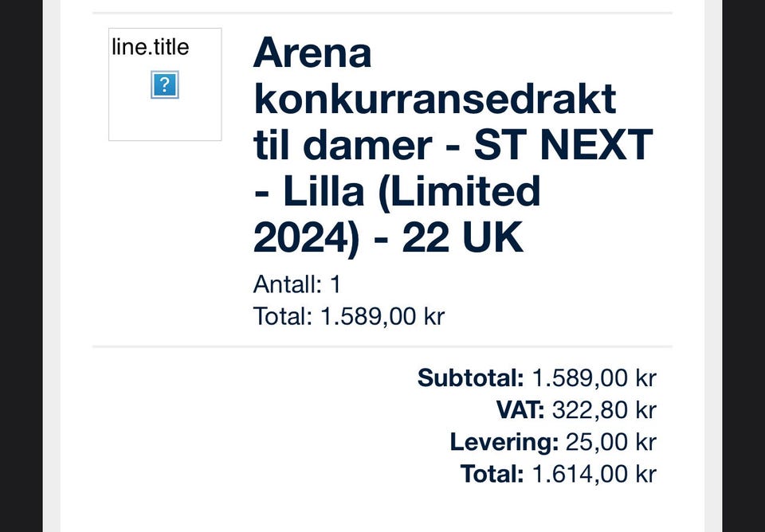
Task: Click the bold VAT label
Action: (x=520, y=410)
